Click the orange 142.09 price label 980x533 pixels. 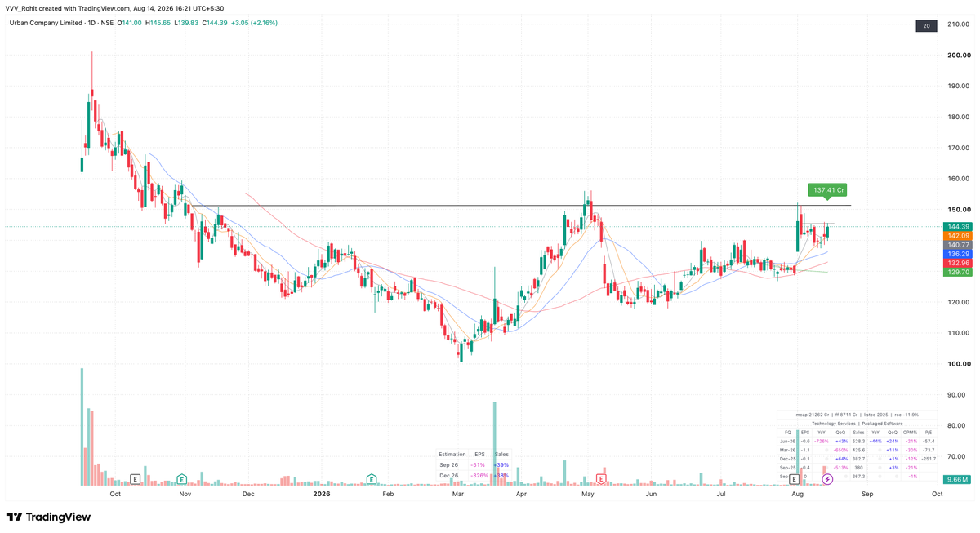pos(956,236)
